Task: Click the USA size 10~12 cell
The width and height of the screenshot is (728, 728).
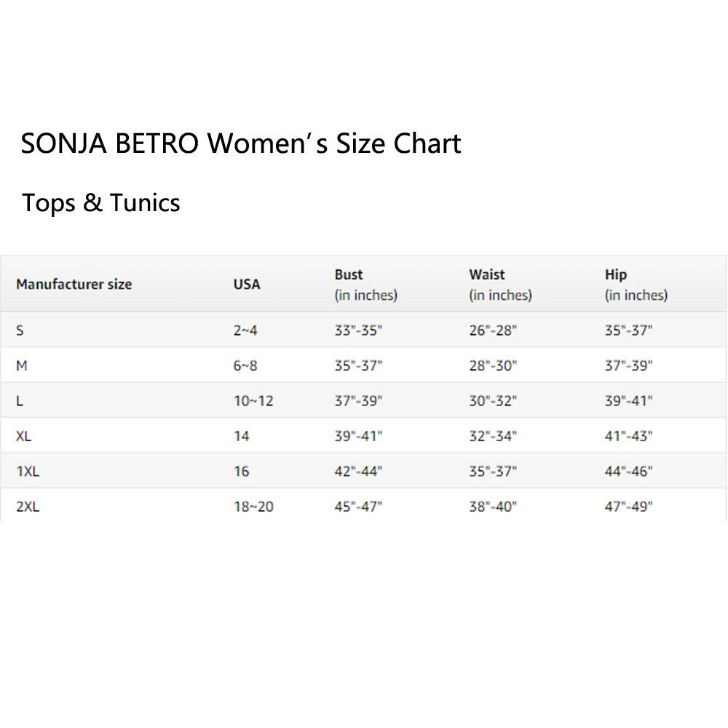Action: click(253, 401)
